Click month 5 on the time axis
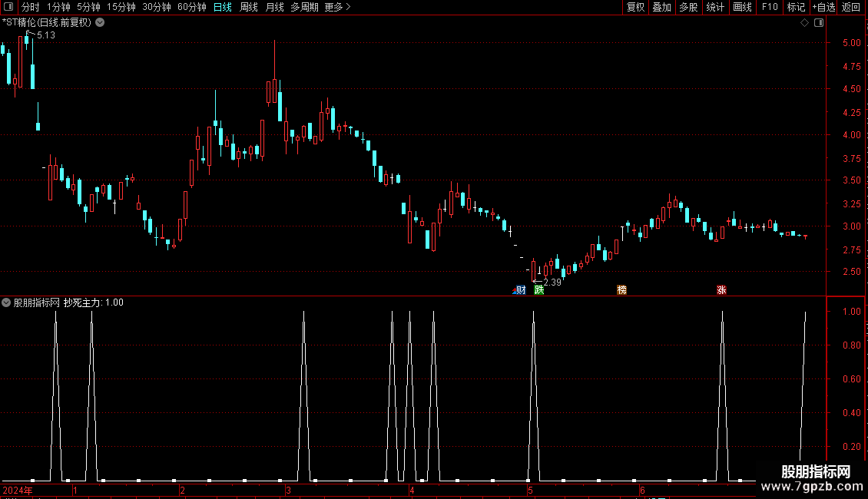This screenshot has height=499, width=868. point(530,490)
